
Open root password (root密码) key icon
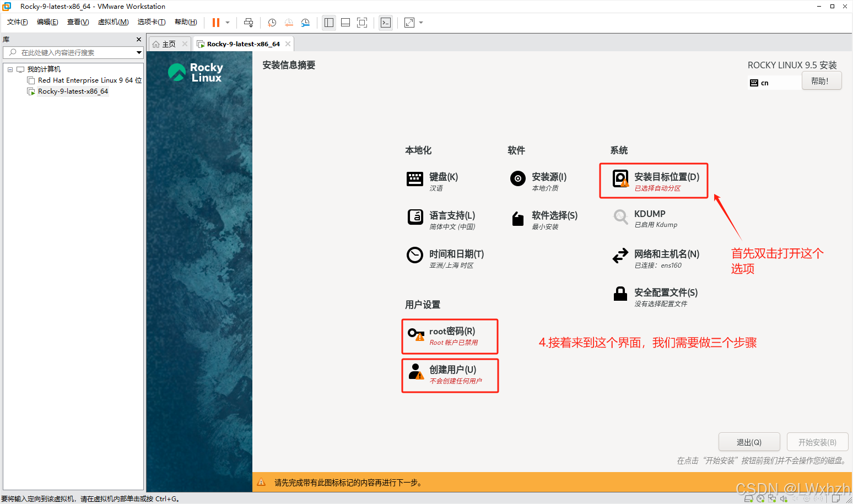coord(415,334)
